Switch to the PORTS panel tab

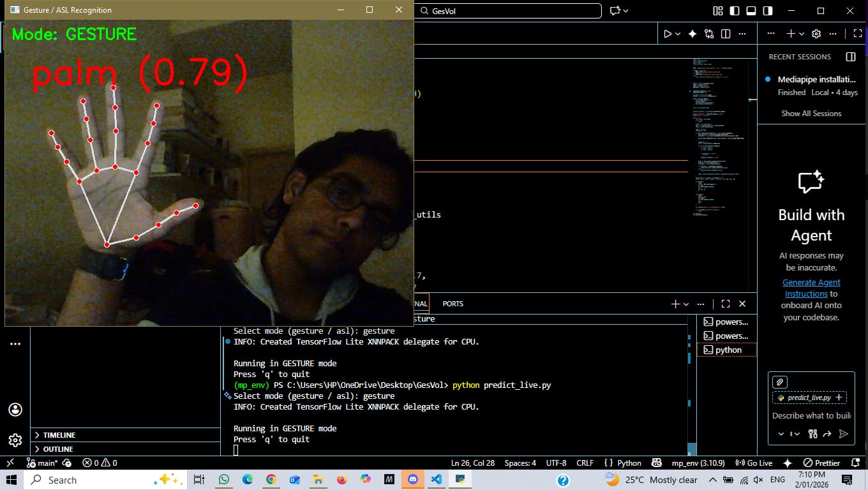click(x=453, y=304)
